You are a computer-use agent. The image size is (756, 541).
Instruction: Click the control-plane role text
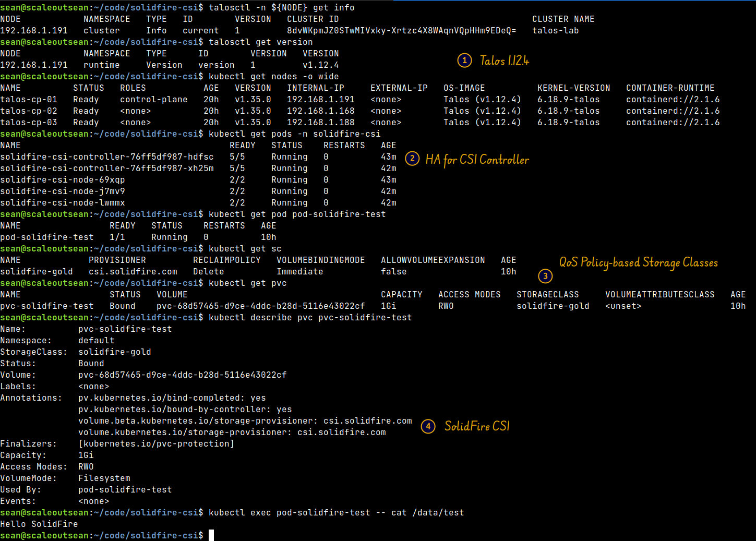(x=153, y=99)
